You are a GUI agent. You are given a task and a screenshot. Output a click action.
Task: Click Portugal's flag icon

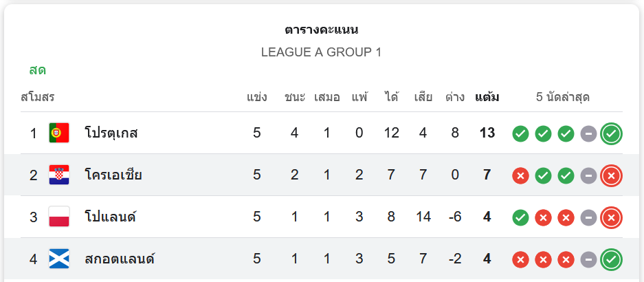(x=59, y=133)
